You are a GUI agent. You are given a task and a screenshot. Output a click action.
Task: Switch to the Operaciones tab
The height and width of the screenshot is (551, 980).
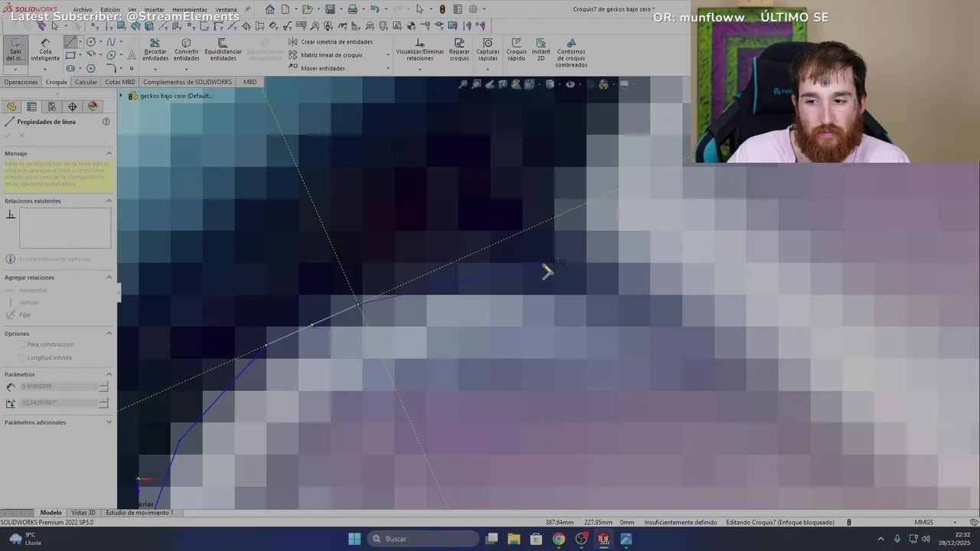point(21,82)
